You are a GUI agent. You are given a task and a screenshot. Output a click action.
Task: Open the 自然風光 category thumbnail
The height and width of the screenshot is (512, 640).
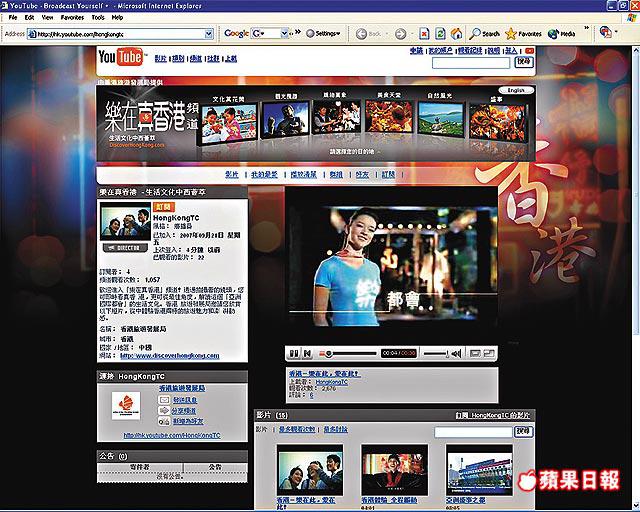[x=440, y=118]
